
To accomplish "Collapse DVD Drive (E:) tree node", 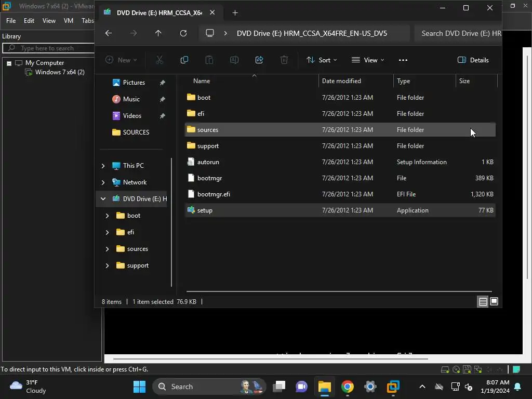I will (103, 199).
